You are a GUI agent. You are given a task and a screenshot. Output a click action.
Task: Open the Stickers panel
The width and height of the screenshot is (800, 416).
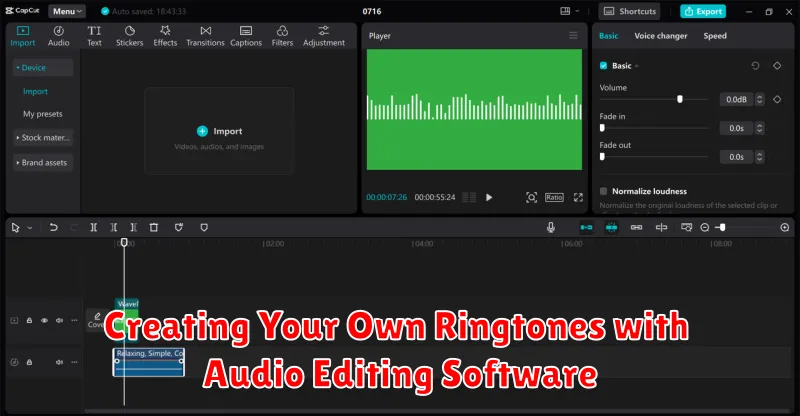(x=129, y=36)
